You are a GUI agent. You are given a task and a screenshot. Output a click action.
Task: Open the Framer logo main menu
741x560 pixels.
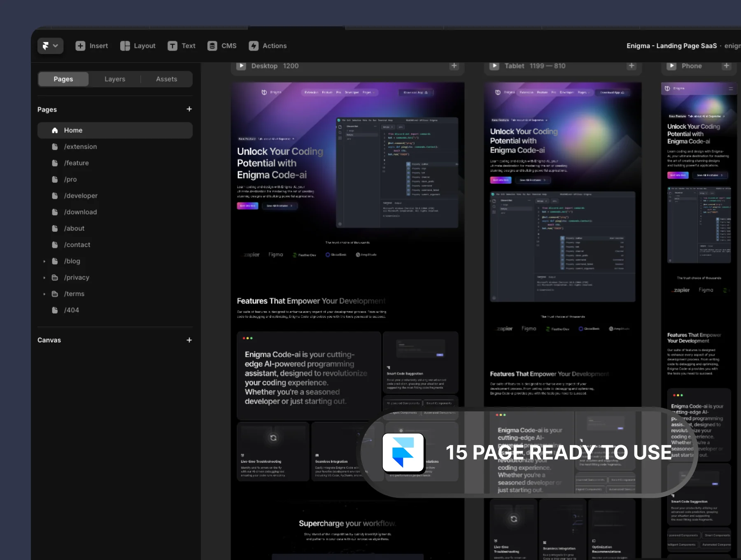pyautogui.click(x=50, y=46)
